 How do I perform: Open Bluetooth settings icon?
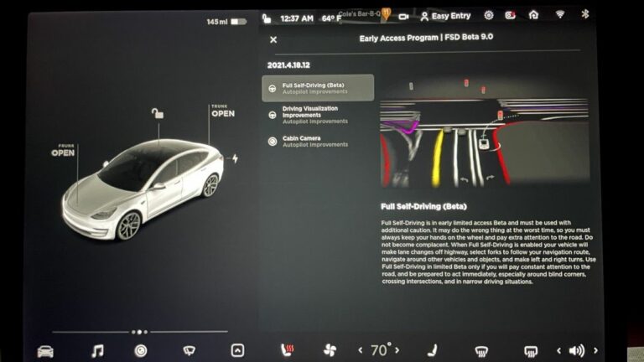584,14
